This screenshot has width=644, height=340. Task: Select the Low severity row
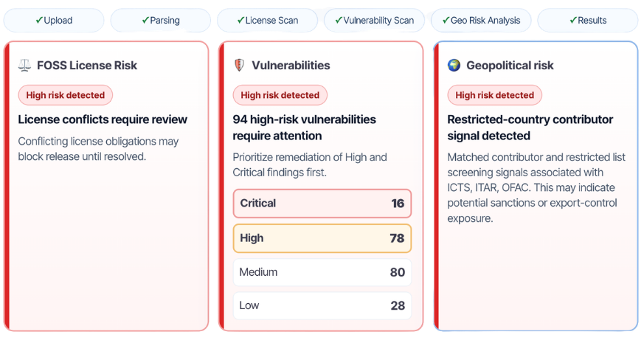tap(322, 305)
